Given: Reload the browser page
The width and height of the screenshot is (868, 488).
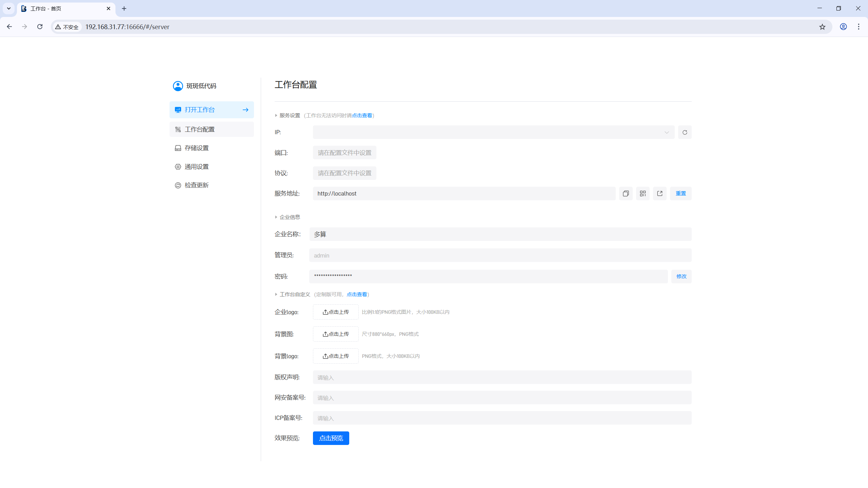Looking at the screenshot, I should 40,27.
